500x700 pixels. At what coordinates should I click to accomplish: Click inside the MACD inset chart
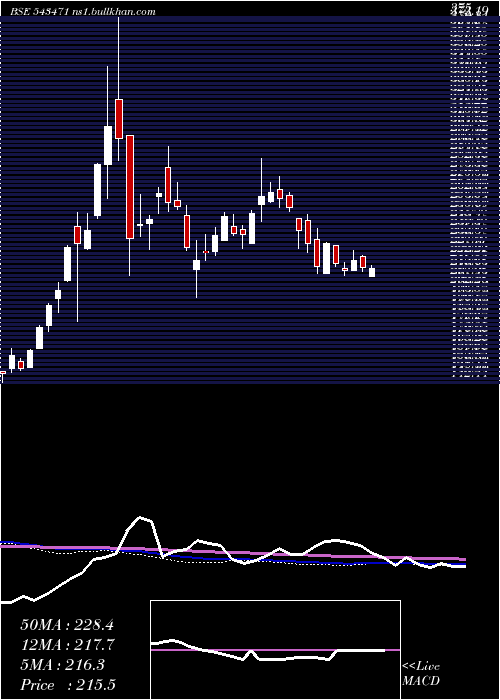click(x=275, y=650)
